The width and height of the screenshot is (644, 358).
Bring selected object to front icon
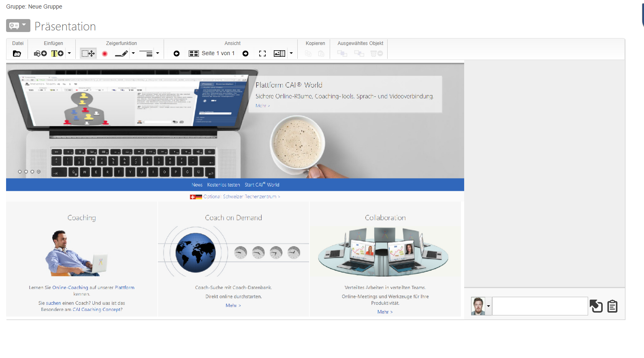[x=342, y=54]
